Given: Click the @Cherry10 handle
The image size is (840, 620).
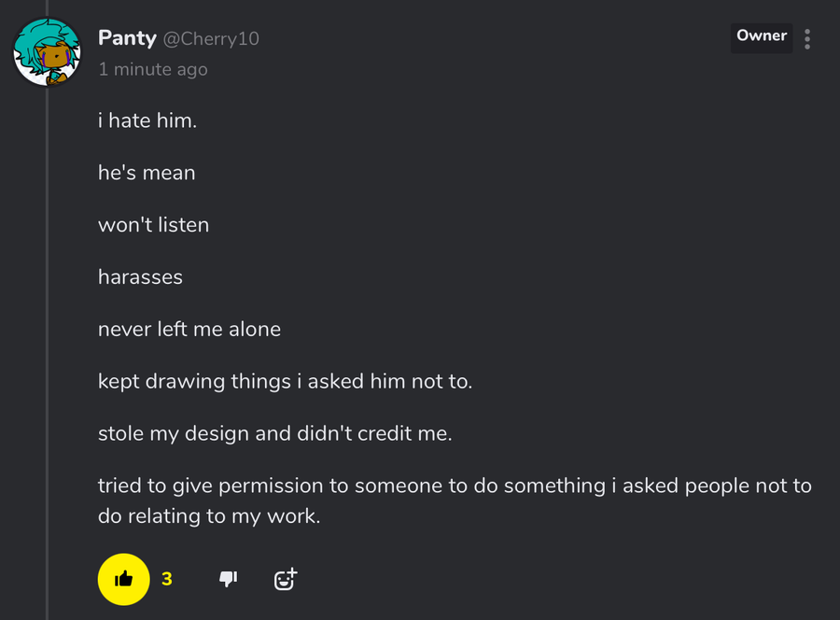Looking at the screenshot, I should 211,38.
